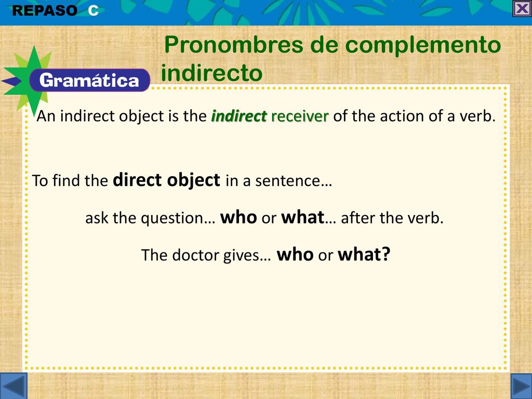This screenshot has height=399, width=532.
Task: Go to the previous slide with the left arrow
Action: pos(14,386)
